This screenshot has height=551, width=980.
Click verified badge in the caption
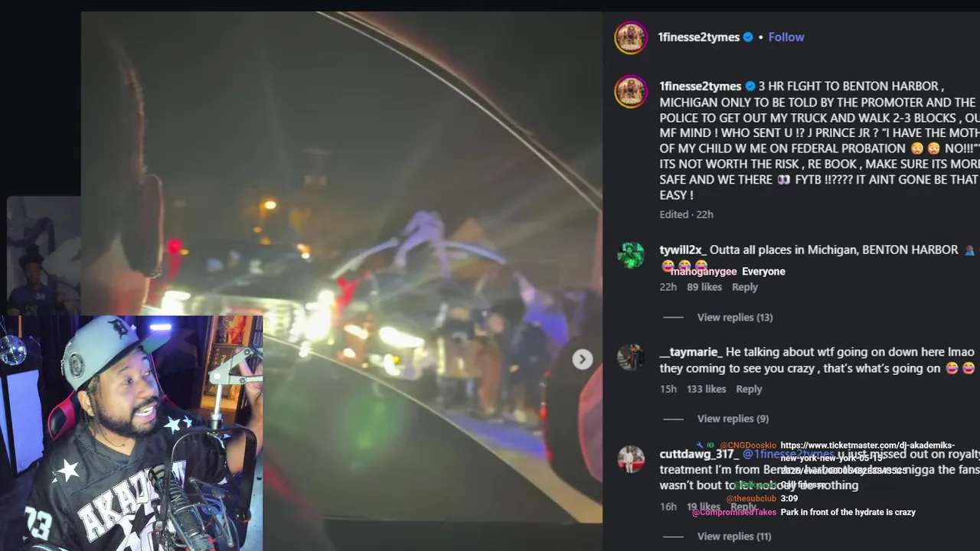(750, 86)
